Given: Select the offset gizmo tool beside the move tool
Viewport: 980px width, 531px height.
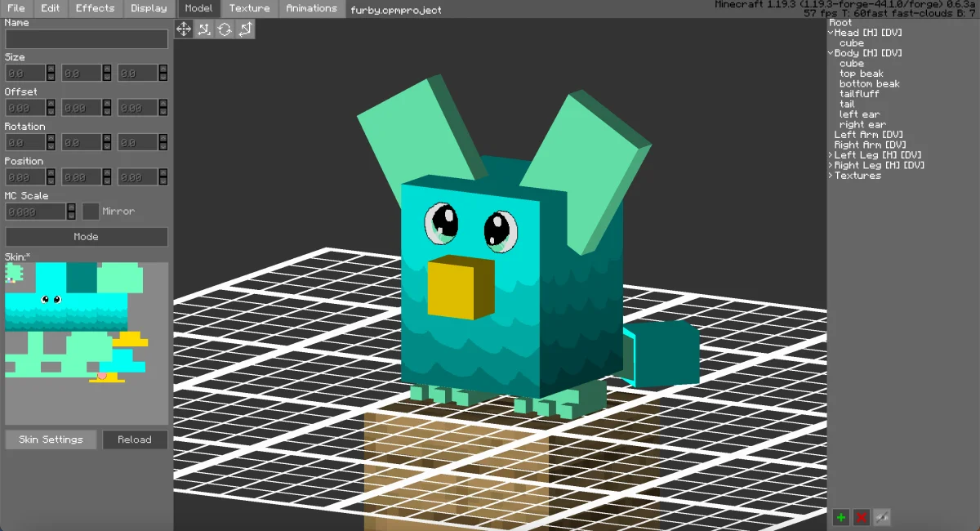Looking at the screenshot, I should click(x=204, y=29).
